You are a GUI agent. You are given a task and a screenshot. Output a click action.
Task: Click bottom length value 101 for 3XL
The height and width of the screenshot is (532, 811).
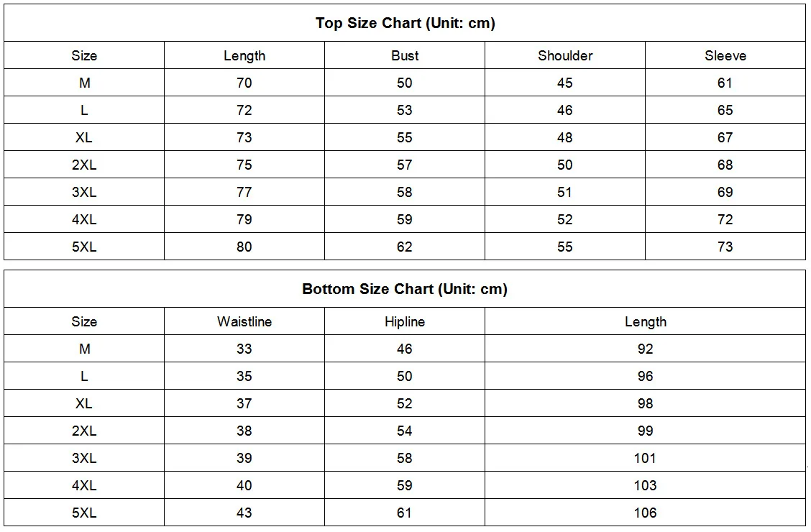click(645, 458)
